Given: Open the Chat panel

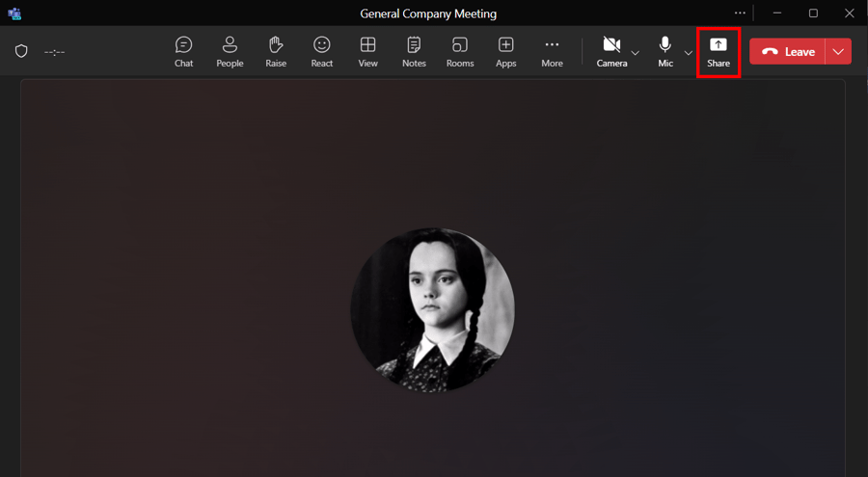Looking at the screenshot, I should coord(184,52).
